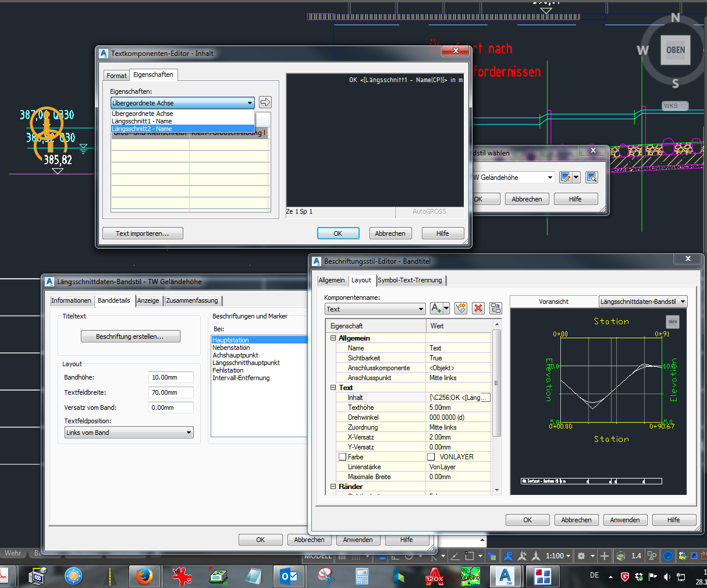
Task: Open the GEOGRID app in the taskbar
Action: [x=471, y=576]
